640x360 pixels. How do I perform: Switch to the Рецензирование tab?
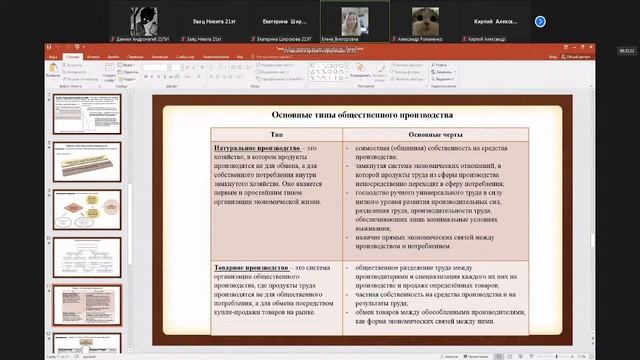[x=216, y=57]
